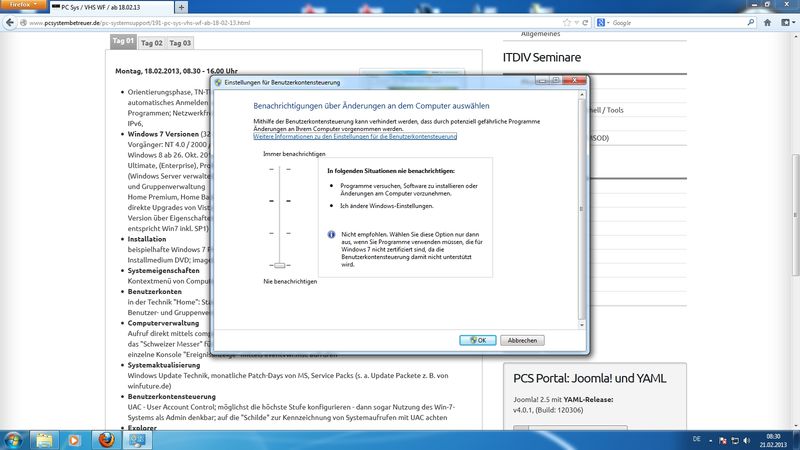Click the Systemaktualisierung bullet heading
The width and height of the screenshot is (800, 450).
[164, 365]
